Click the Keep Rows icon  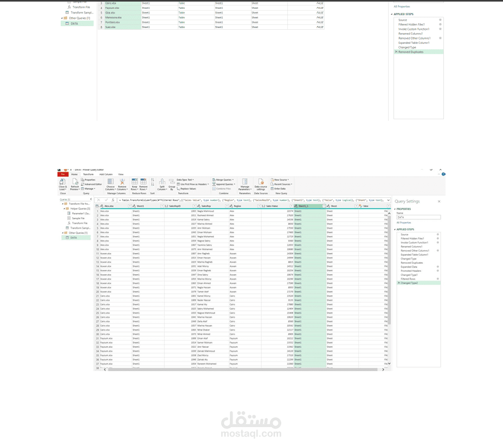pyautogui.click(x=134, y=181)
